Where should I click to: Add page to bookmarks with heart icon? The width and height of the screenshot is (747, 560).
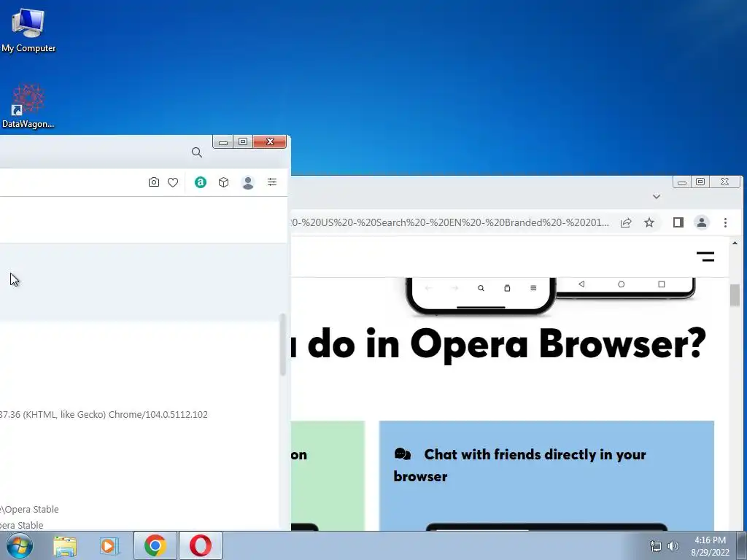173,182
